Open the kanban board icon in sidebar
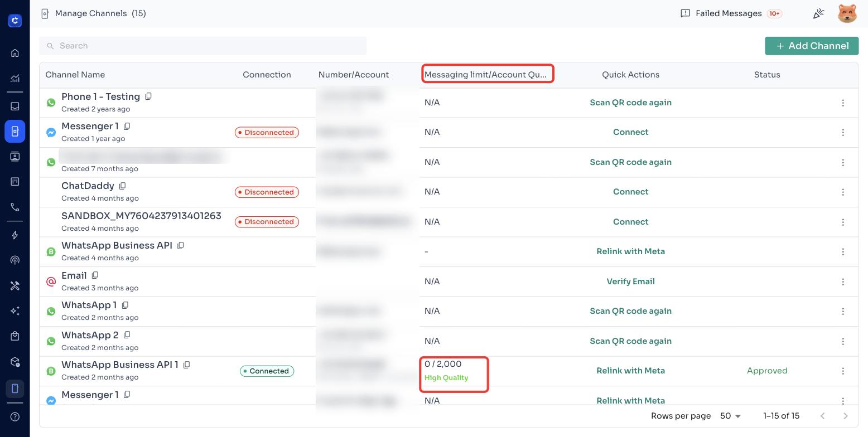868x437 pixels. pyautogui.click(x=15, y=182)
